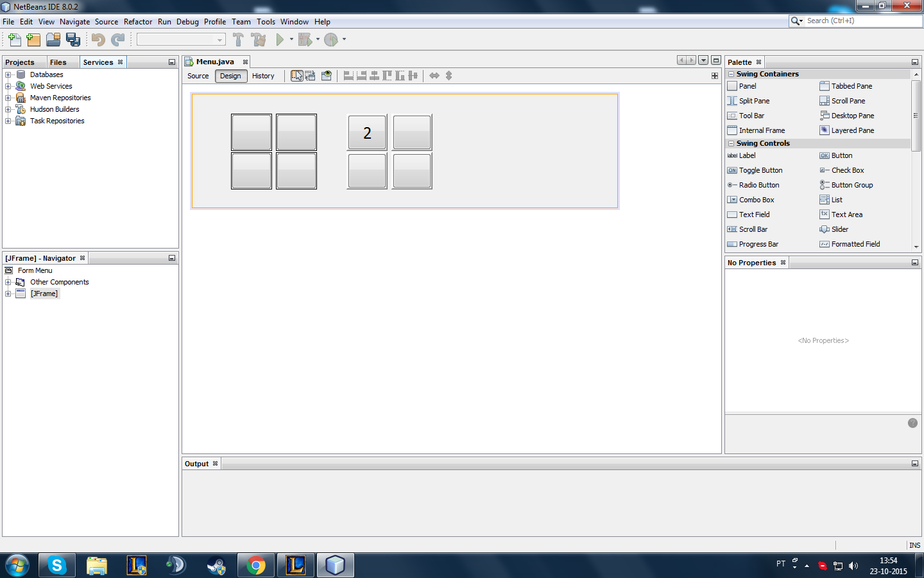Click the Open Project folder icon
Screen dimensions: 924x578
(x=53, y=40)
